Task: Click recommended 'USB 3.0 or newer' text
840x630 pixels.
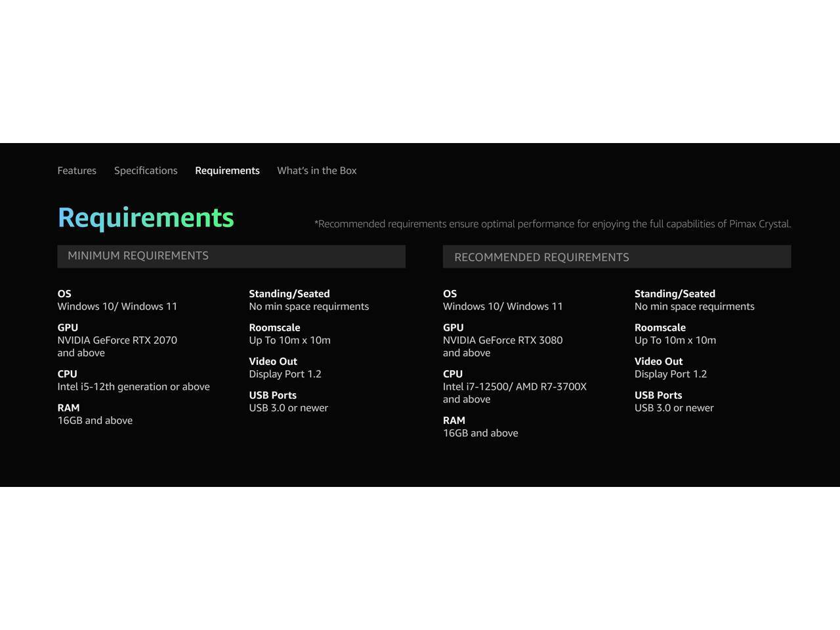Action: [674, 408]
